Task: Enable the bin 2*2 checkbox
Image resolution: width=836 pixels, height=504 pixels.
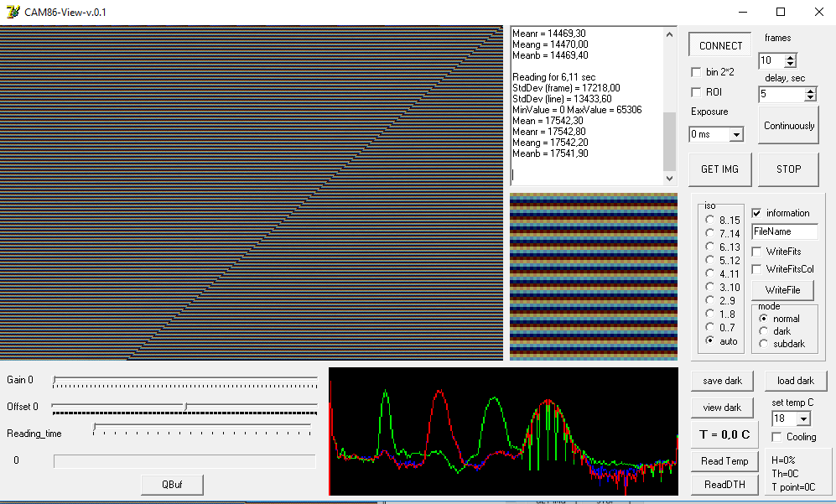Action: point(696,71)
